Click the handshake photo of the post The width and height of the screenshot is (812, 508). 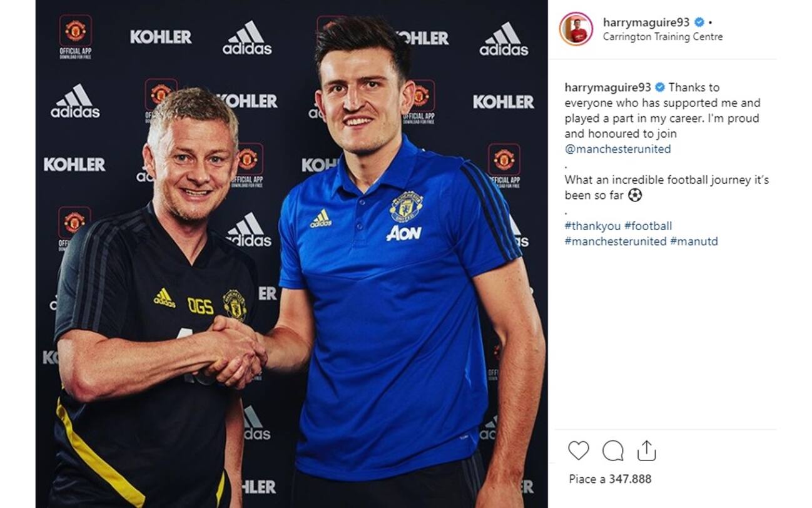[x=292, y=254]
